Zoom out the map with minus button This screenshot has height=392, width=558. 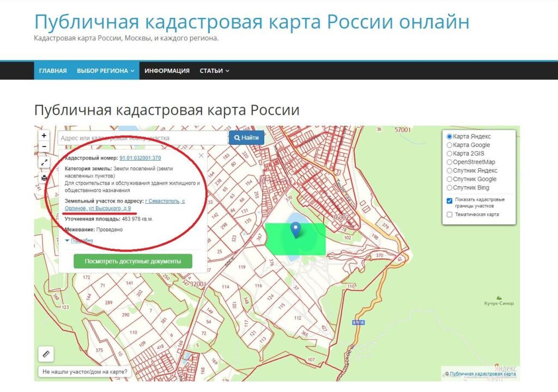pos(44,147)
